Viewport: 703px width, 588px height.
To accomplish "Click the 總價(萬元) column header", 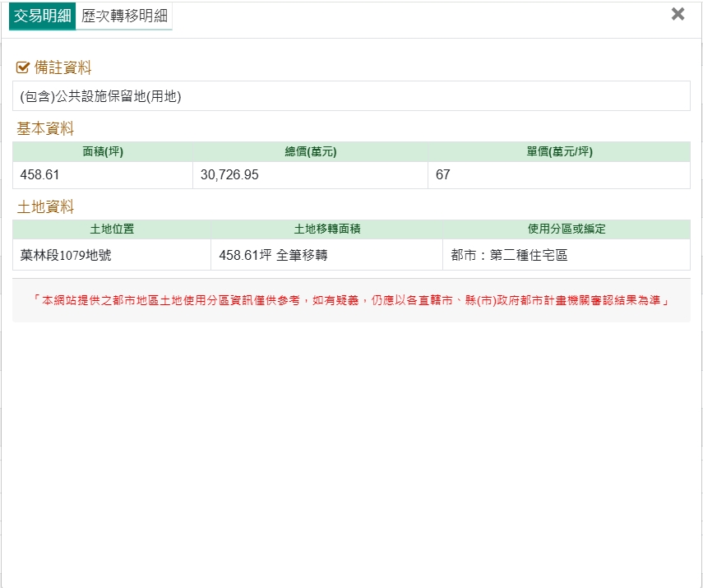I will tap(310, 151).
